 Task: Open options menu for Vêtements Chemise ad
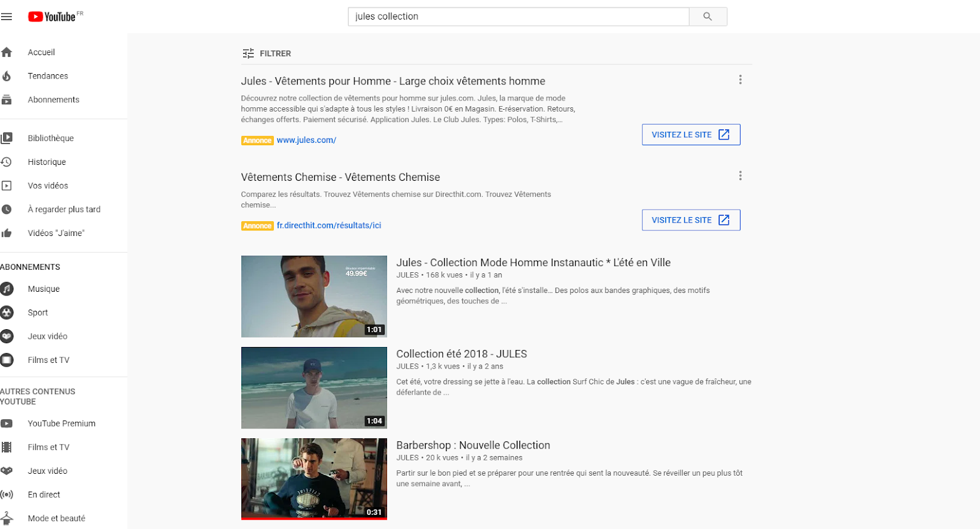click(740, 176)
